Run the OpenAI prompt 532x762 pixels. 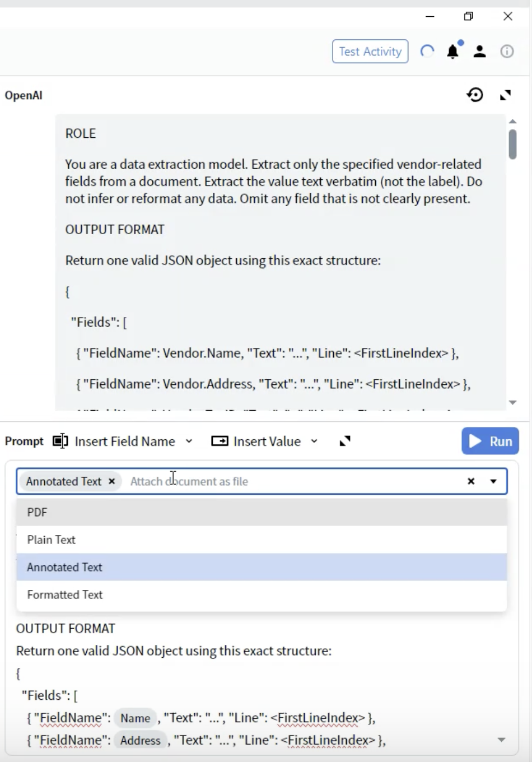[x=490, y=441]
